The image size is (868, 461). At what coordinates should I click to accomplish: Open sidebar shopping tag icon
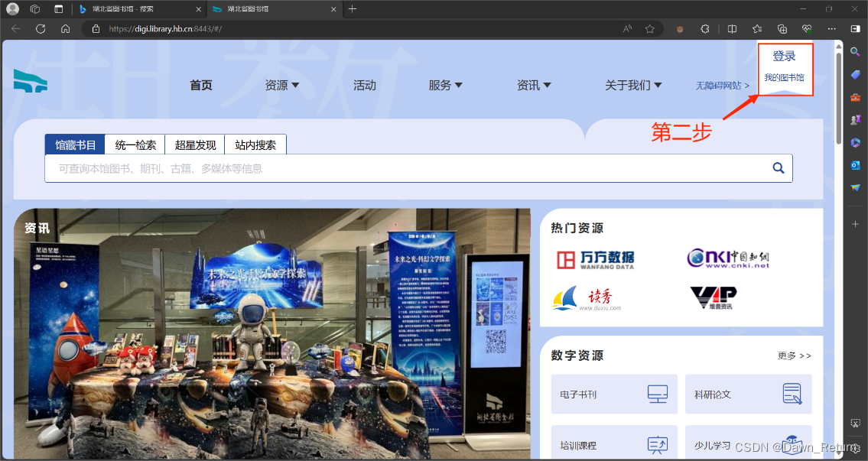[855, 74]
